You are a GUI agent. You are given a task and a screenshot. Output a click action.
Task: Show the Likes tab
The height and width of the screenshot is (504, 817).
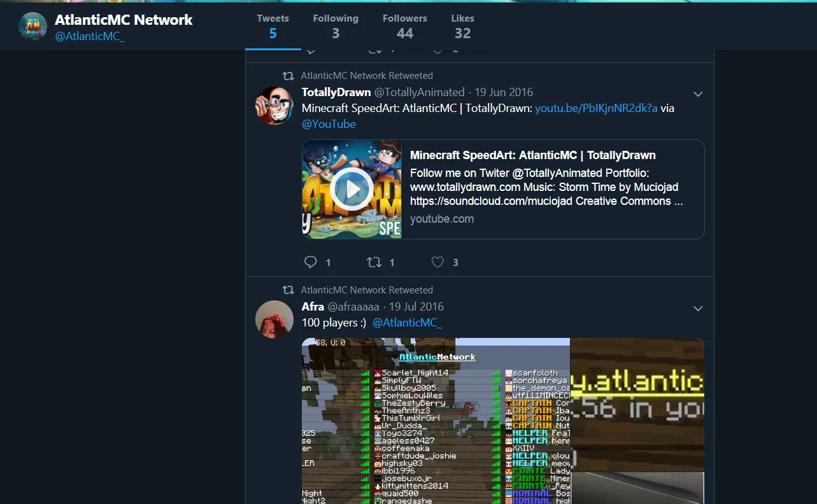(x=463, y=26)
